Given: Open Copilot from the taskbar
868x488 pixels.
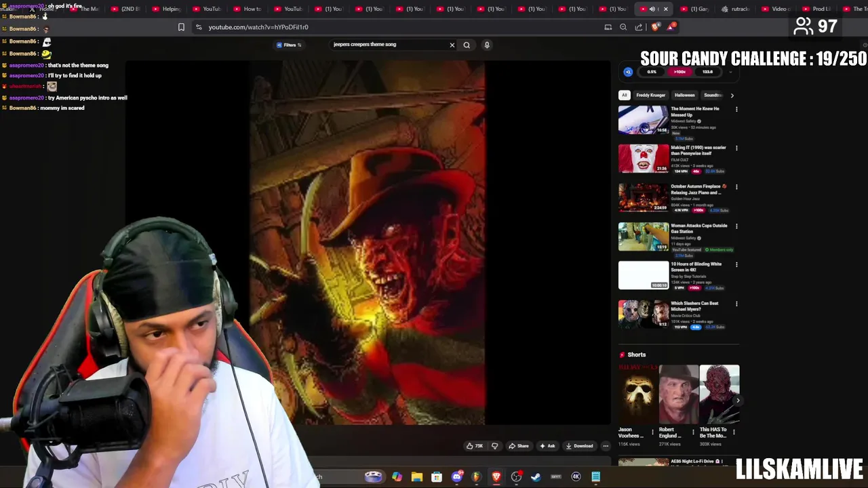Looking at the screenshot, I should click(x=397, y=476).
